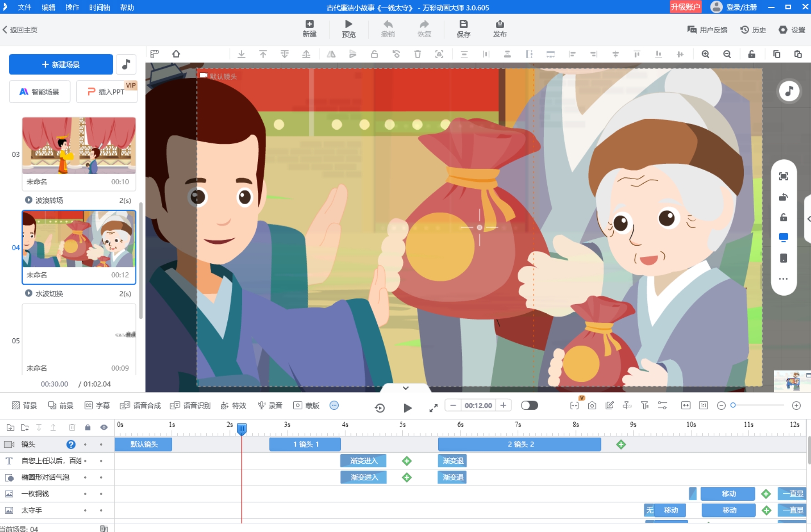Open the 字幕 tab in timeline toolbar

tap(97, 405)
